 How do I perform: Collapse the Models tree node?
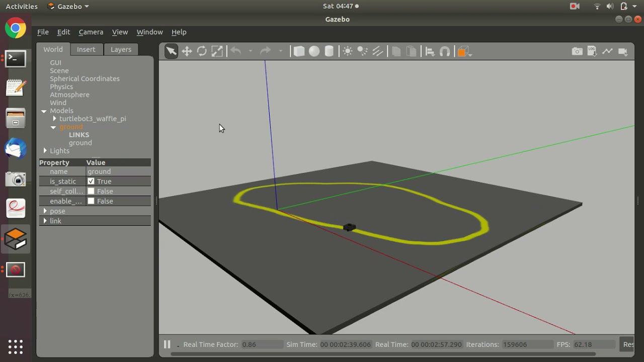coord(44,111)
